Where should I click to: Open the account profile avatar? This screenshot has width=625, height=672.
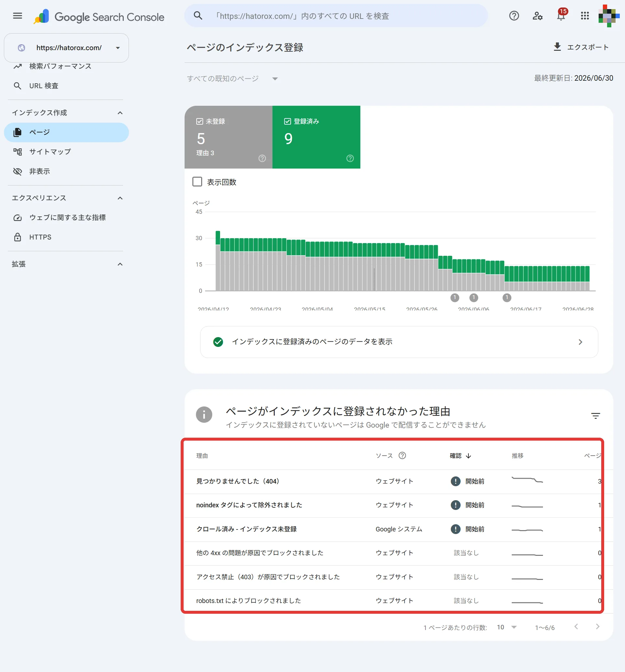coord(608,16)
